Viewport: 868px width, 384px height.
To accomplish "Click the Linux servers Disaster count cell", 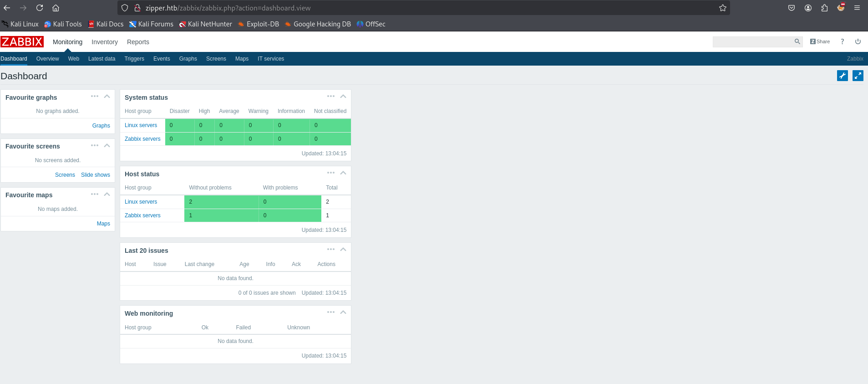I will (179, 125).
